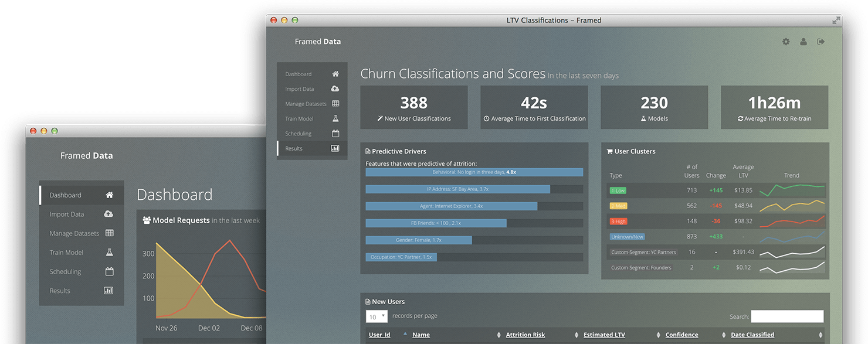Image resolution: width=868 pixels, height=344 pixels.
Task: Go to Dashboard in the rear window sidebar
Action: click(x=82, y=195)
